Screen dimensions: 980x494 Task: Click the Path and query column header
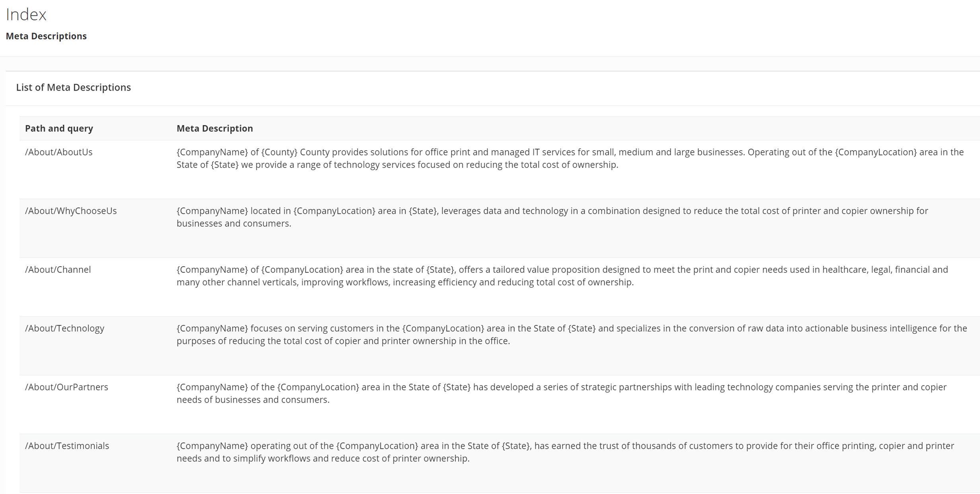pos(59,128)
